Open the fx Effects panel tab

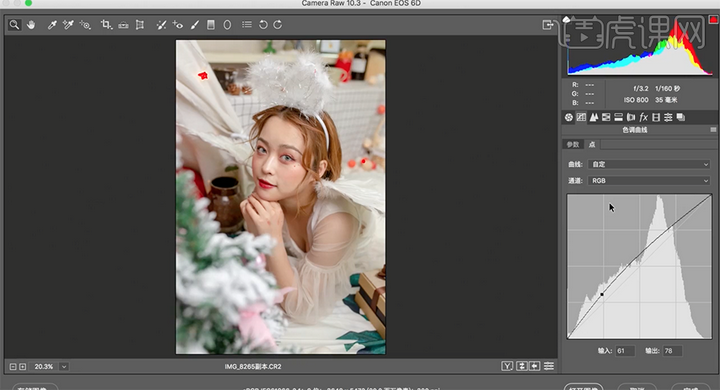click(x=643, y=117)
